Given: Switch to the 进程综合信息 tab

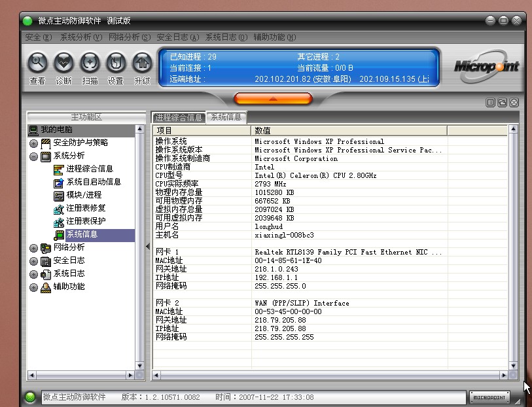Looking at the screenshot, I should pos(179,117).
